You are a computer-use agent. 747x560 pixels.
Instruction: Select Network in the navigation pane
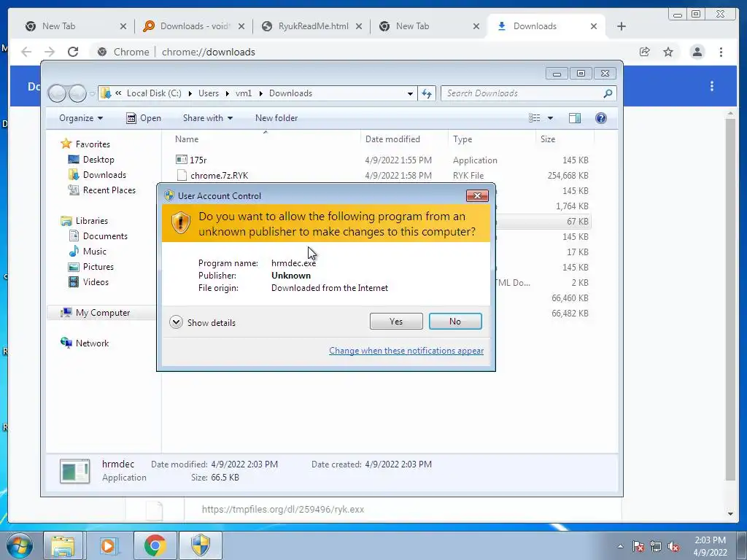(85, 343)
